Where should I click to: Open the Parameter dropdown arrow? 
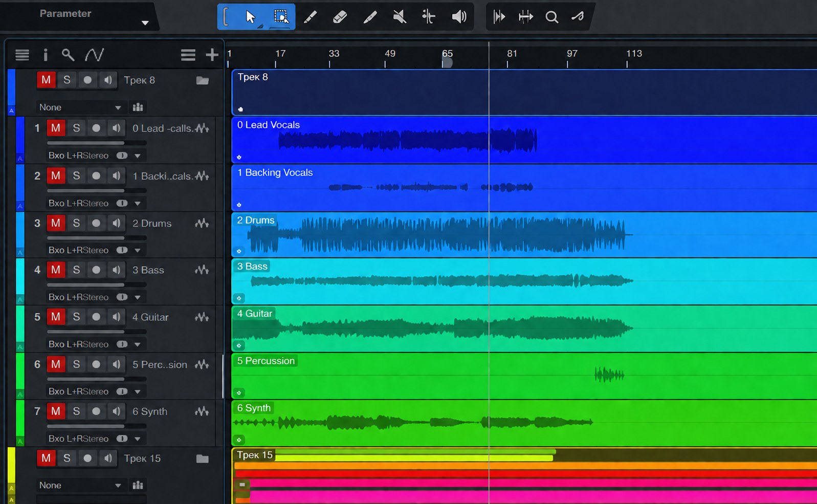pos(145,23)
